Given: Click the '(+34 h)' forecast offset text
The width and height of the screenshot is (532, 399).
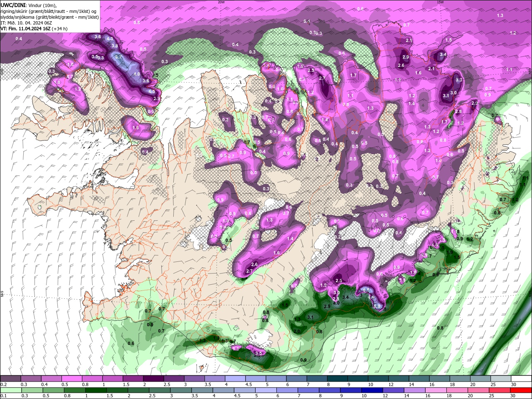Looking at the screenshot, I should (59, 29).
